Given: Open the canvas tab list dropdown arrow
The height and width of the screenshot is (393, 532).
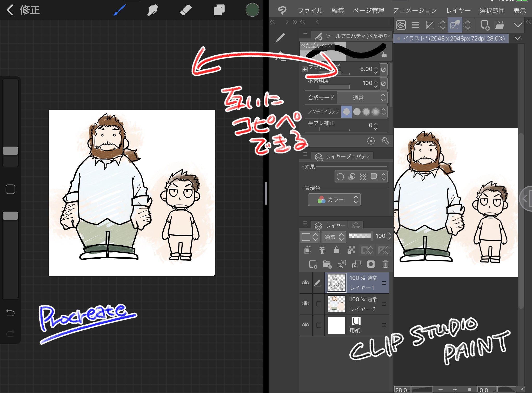Looking at the screenshot, I should coord(517,38).
